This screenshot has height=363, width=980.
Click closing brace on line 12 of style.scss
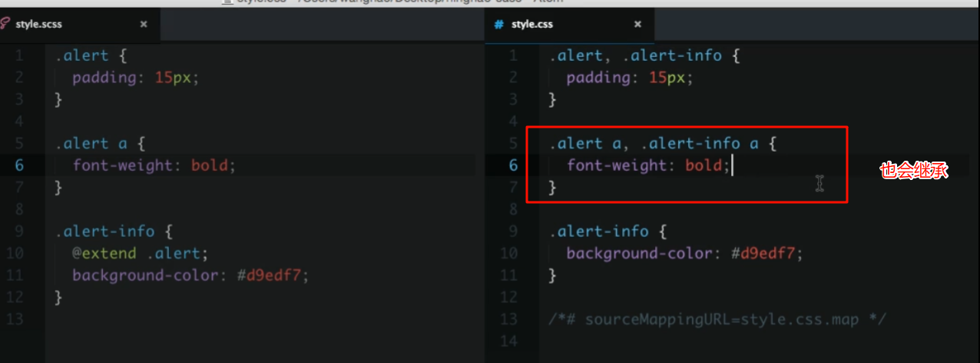click(x=58, y=297)
